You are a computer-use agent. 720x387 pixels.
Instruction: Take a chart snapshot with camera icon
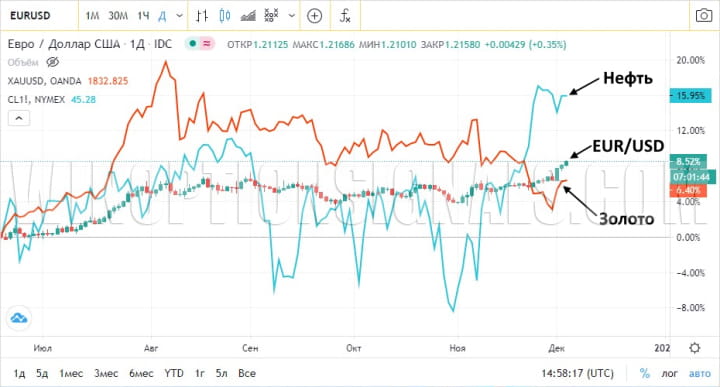click(704, 16)
